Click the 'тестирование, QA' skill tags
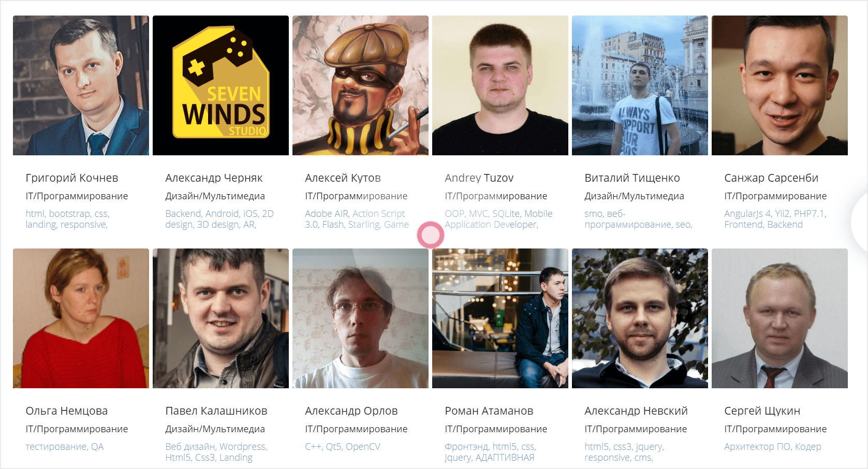 pos(65,447)
